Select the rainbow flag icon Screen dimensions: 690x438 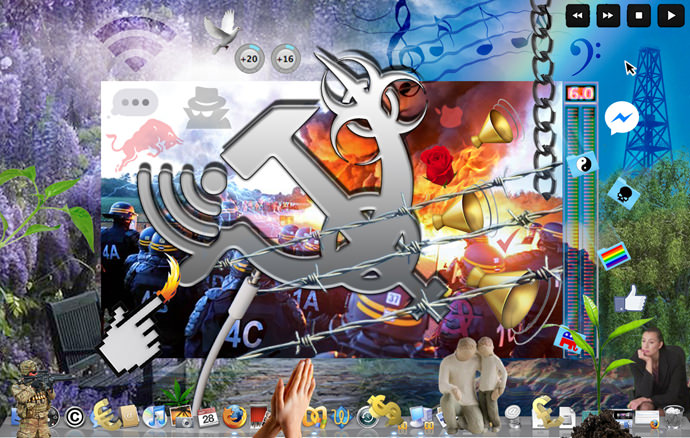click(613, 257)
